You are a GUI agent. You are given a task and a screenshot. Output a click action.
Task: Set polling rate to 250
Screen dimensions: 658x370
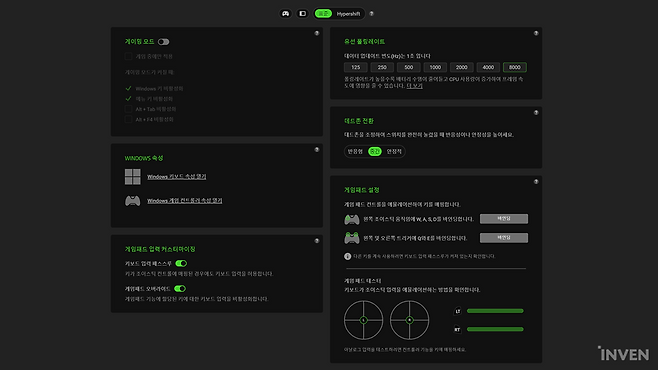(382, 67)
